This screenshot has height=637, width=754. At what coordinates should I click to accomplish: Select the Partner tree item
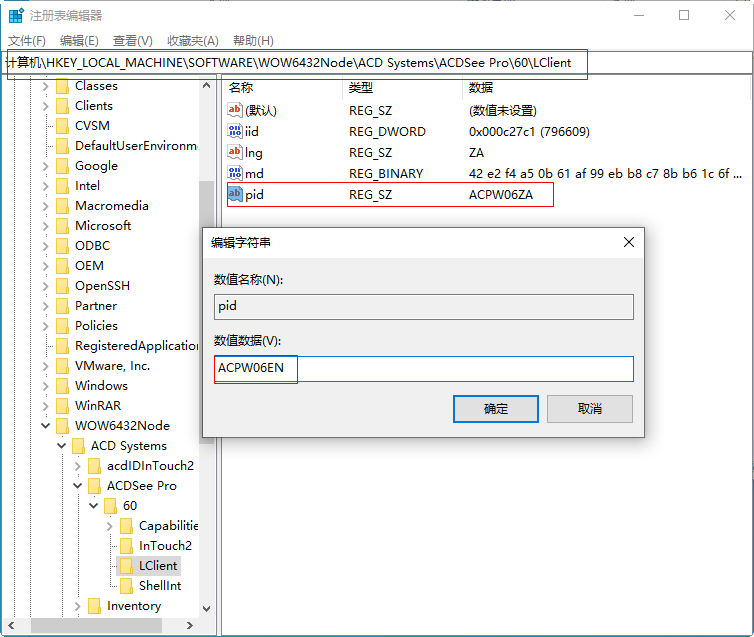(96, 306)
